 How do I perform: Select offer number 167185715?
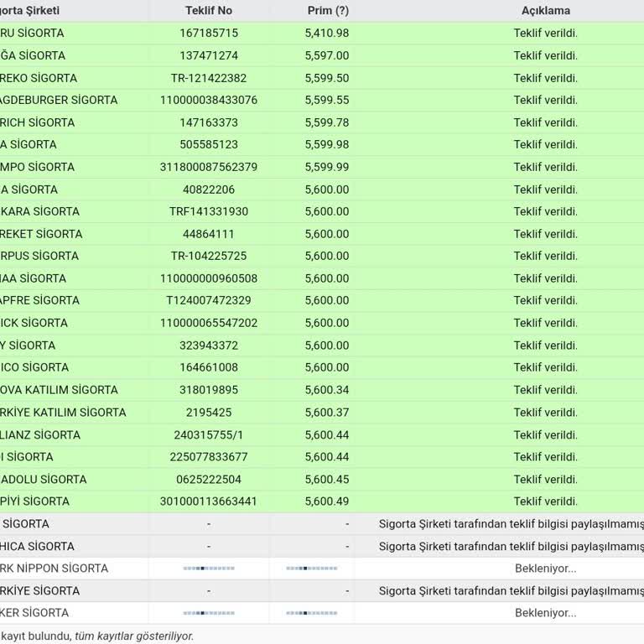coord(209,33)
